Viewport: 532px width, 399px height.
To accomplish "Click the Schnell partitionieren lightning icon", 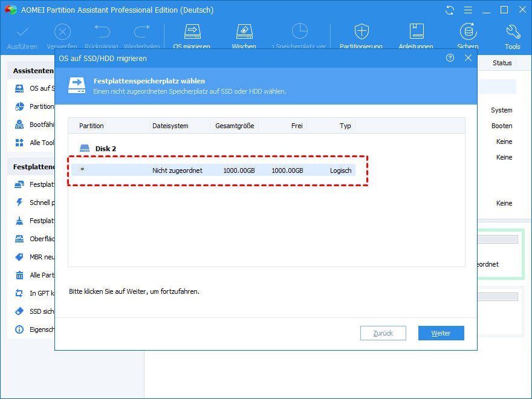I will 19,203.
